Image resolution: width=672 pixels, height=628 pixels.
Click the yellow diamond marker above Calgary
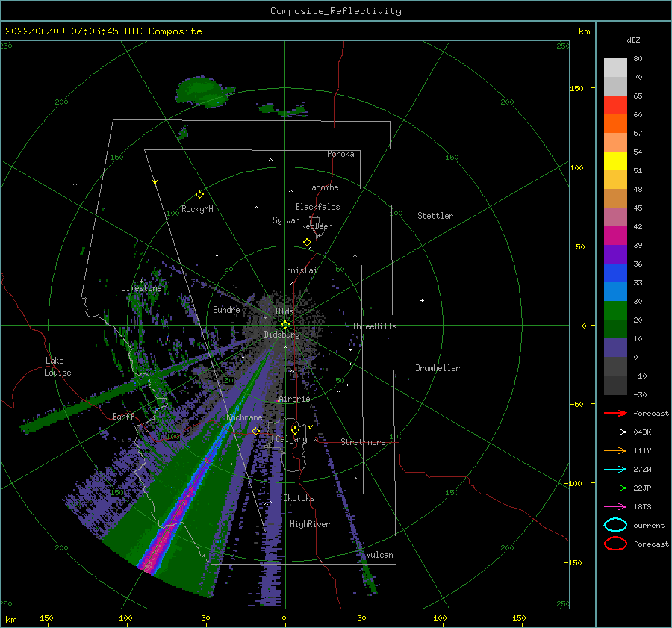coord(295,430)
